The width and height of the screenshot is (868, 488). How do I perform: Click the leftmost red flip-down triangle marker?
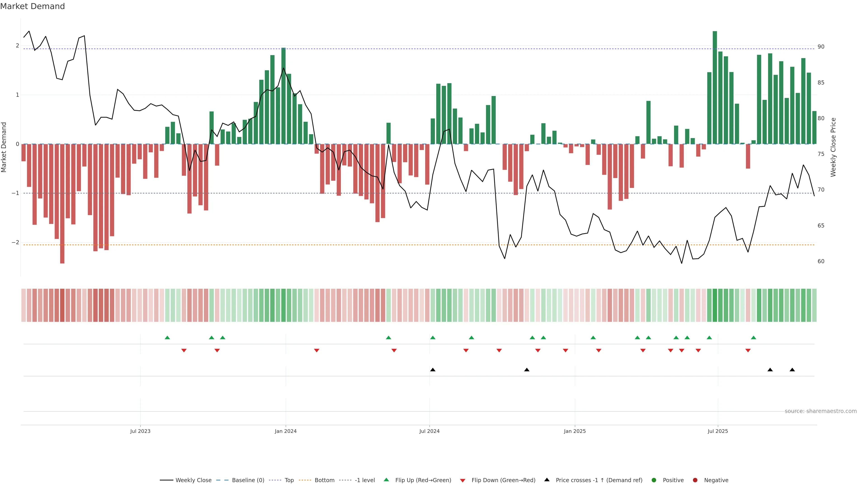pyautogui.click(x=184, y=350)
